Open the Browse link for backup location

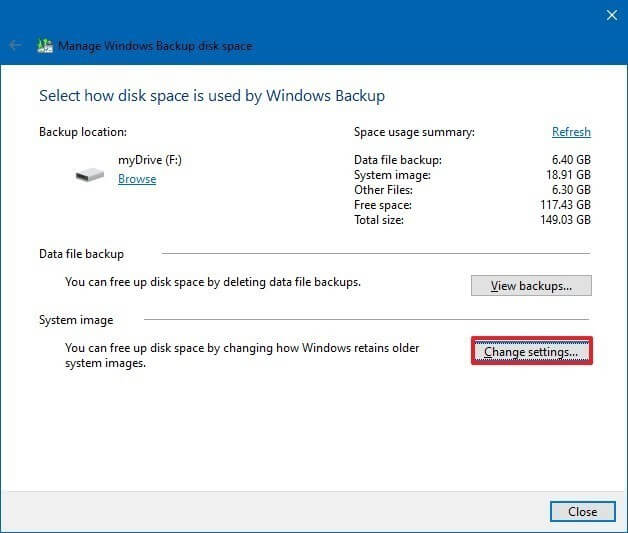point(137,179)
